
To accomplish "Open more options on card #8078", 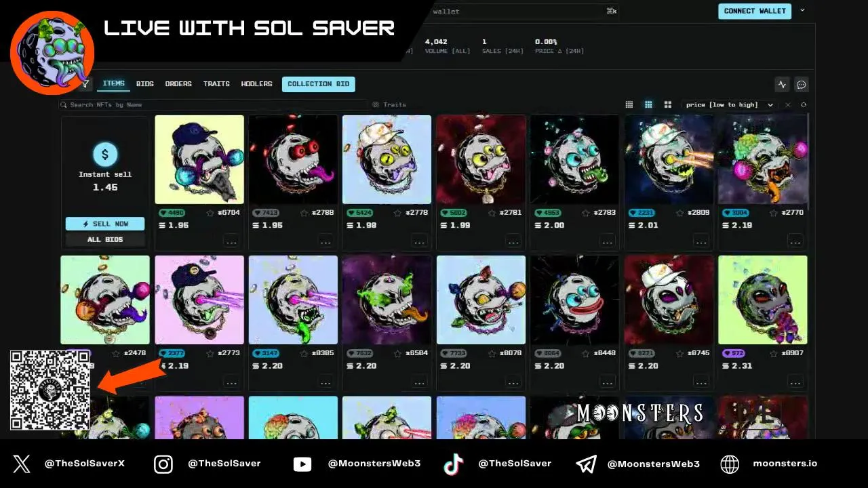I will [513, 382].
